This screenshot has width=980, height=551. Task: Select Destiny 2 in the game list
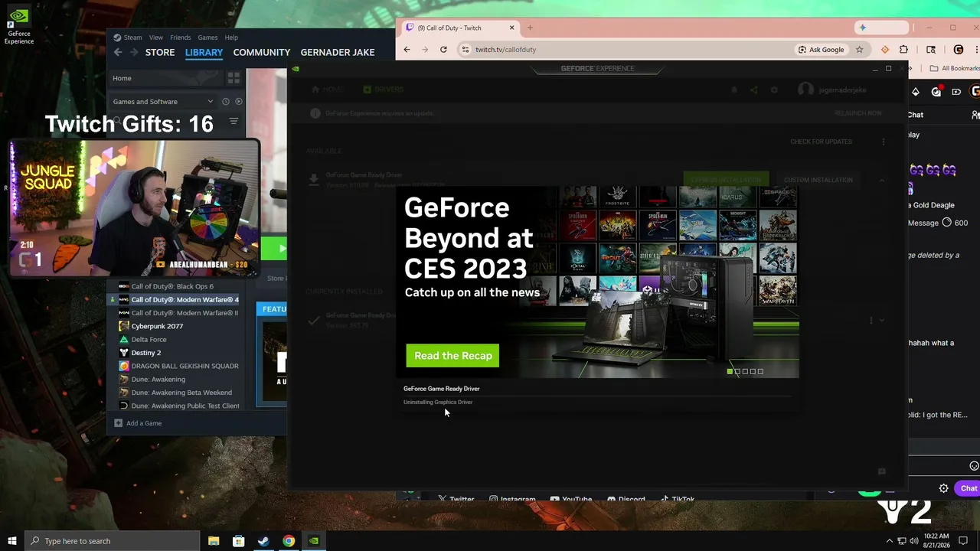(x=145, y=353)
